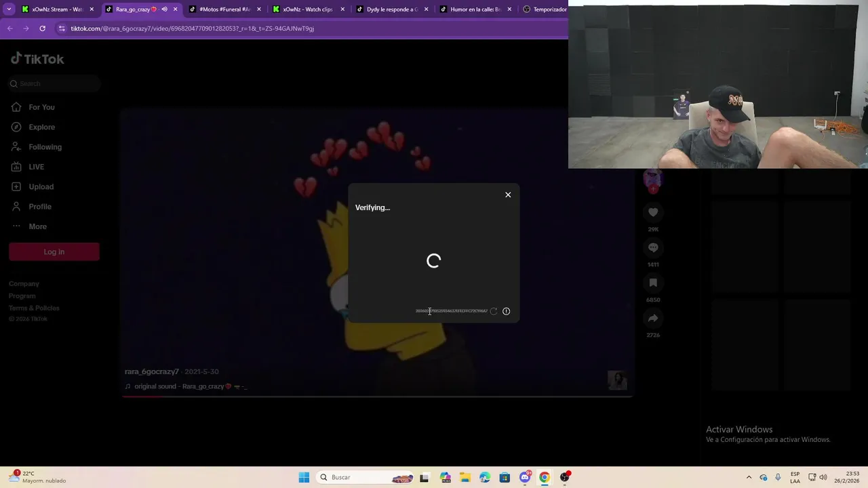Open Google Chrome from taskbar

pyautogui.click(x=545, y=477)
